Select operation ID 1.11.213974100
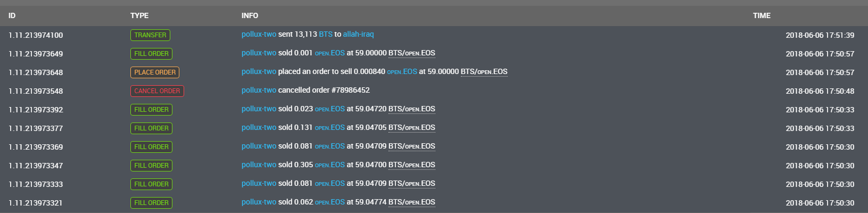Screen dimensions: 868x213 36,35
